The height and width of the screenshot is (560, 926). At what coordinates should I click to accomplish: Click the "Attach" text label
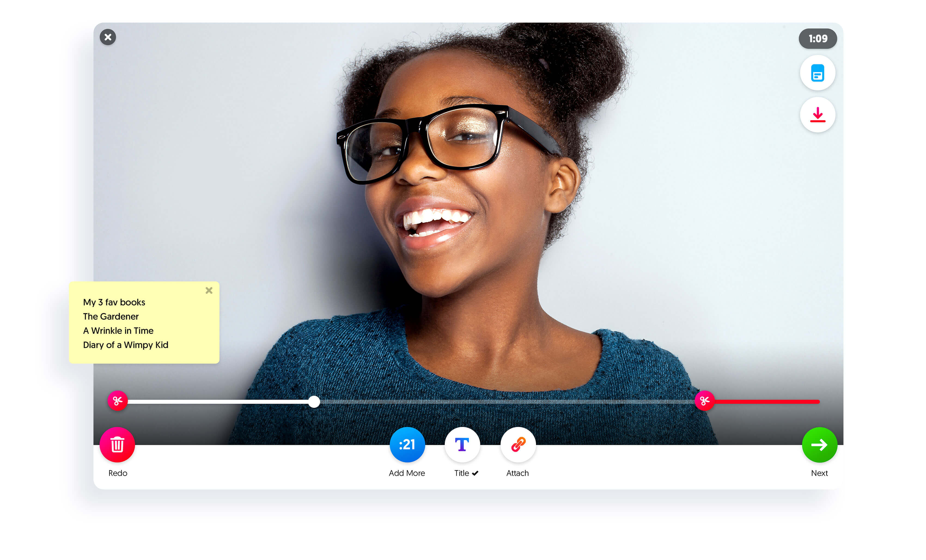tap(517, 473)
